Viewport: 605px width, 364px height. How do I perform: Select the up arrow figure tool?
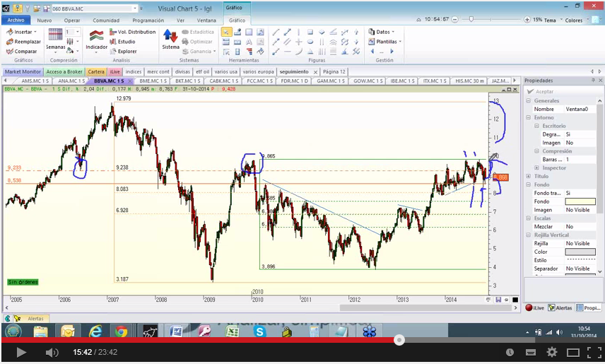(x=356, y=32)
